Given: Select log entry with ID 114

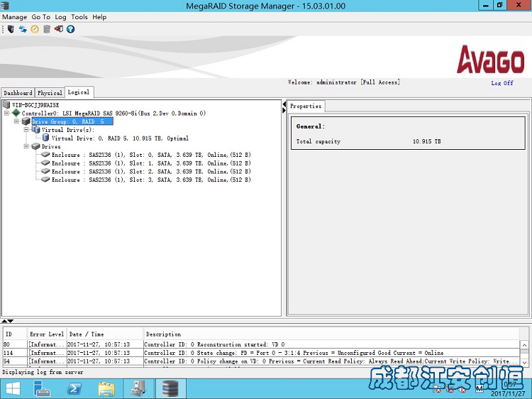Looking at the screenshot, I should 261,353.
